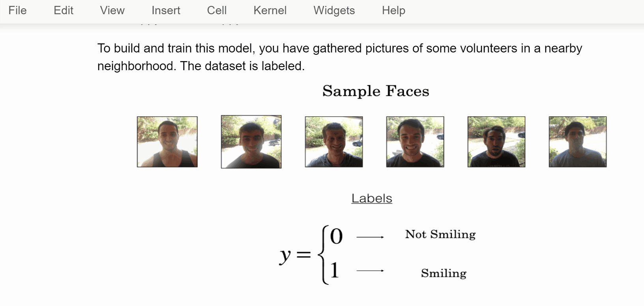Click the underlined Labels text
This screenshot has height=306, width=644.
(x=372, y=198)
